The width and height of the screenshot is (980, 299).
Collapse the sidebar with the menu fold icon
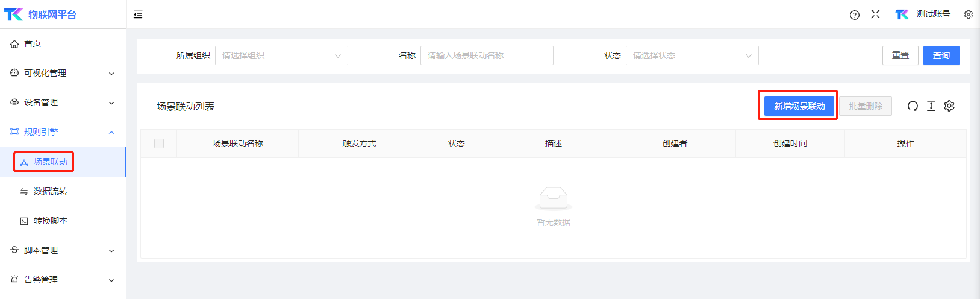tap(138, 14)
